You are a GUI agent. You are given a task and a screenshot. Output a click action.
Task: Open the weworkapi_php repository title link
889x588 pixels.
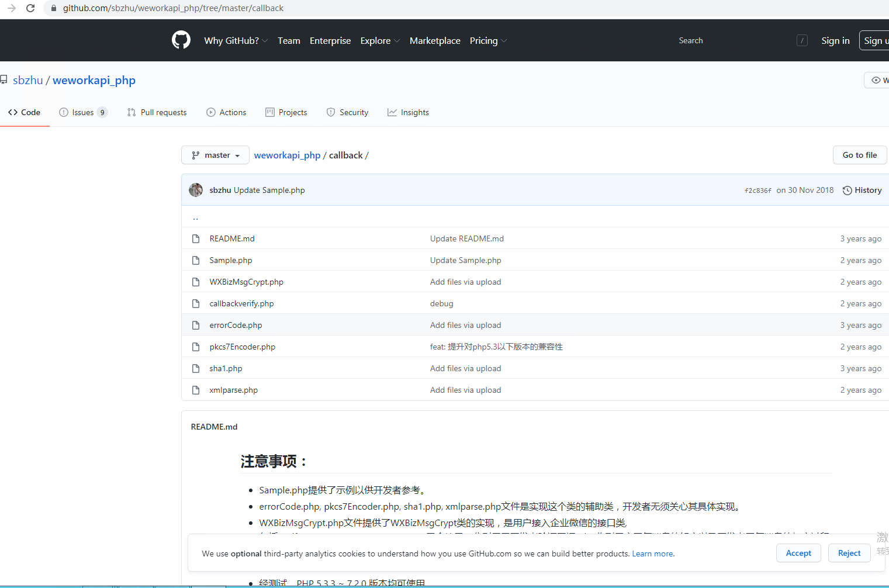click(94, 80)
